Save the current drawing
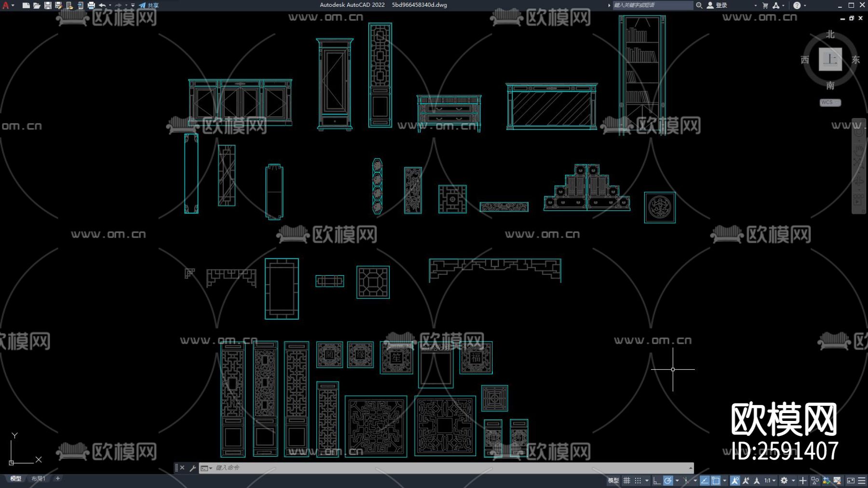The image size is (868, 488). point(48,5)
